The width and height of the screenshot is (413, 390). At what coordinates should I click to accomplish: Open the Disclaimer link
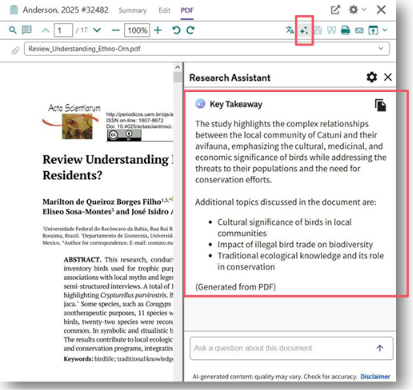click(375, 376)
